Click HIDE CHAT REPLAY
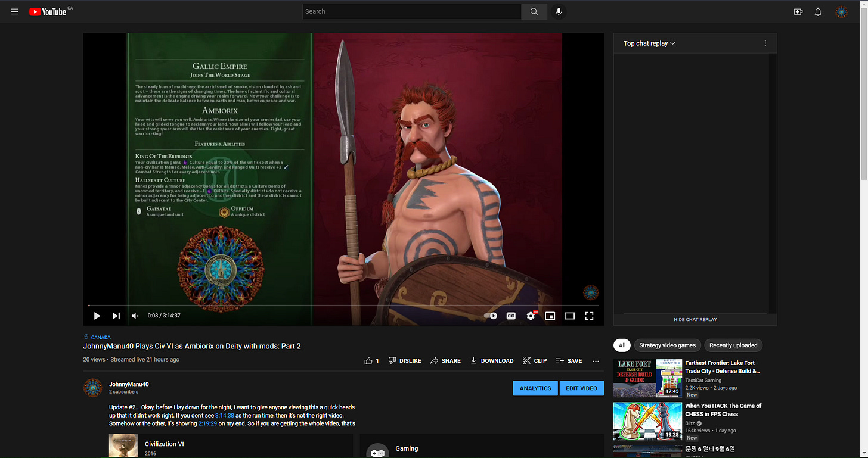The height and width of the screenshot is (458, 868). coord(695,319)
